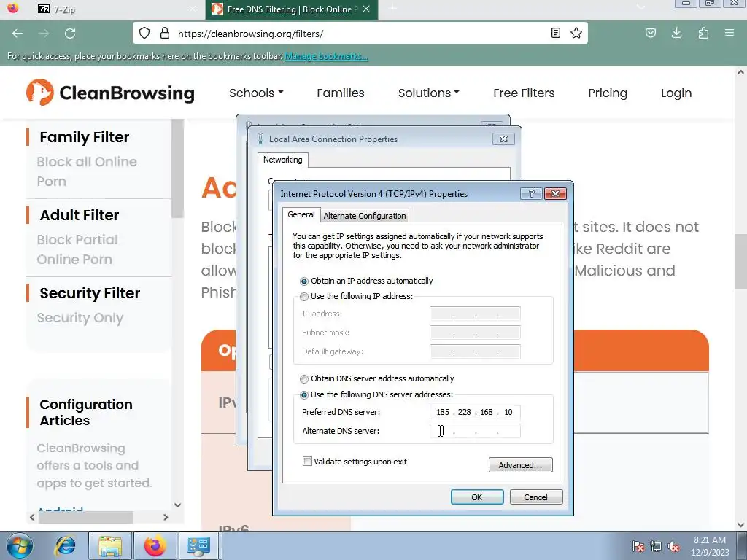Image resolution: width=747 pixels, height=560 pixels.
Task: Click sidebar scroll left arrow
Action: point(32,517)
